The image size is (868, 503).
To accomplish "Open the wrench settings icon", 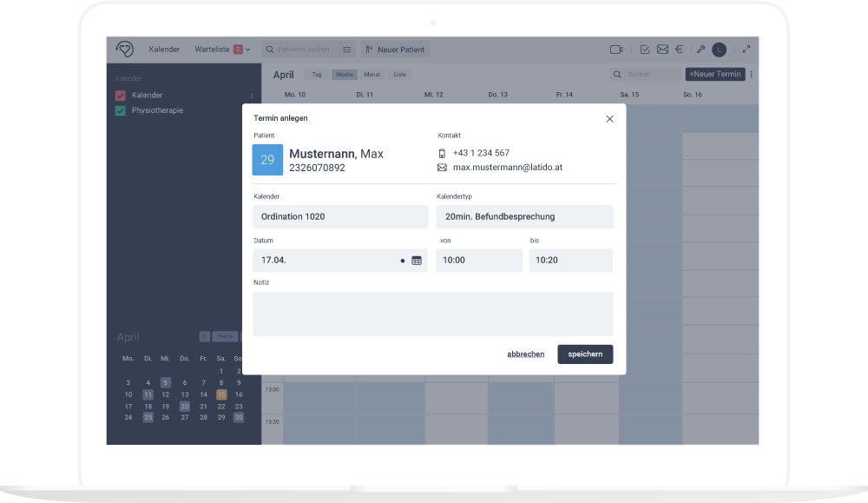I will coord(700,50).
